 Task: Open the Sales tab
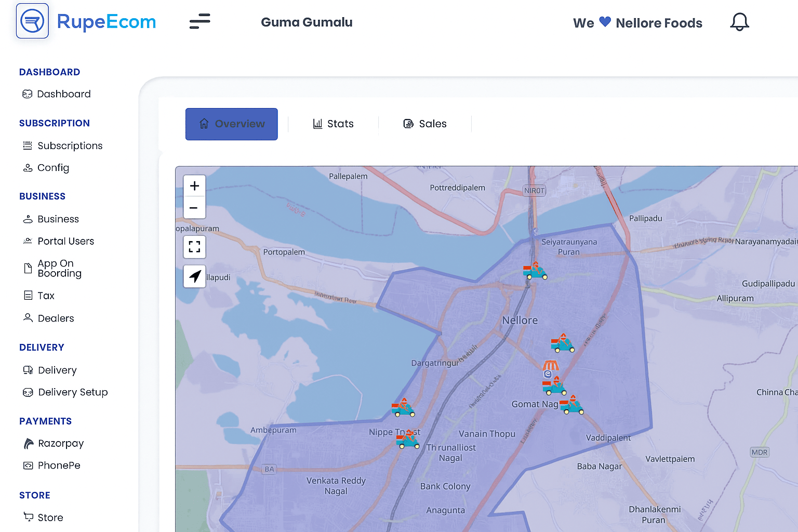click(x=425, y=124)
